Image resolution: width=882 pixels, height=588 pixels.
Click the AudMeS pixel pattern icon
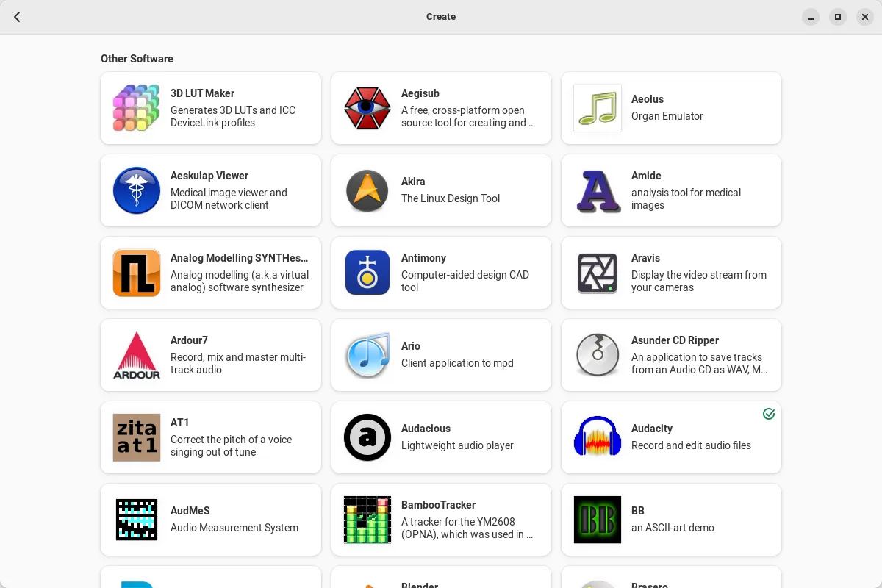[137, 520]
